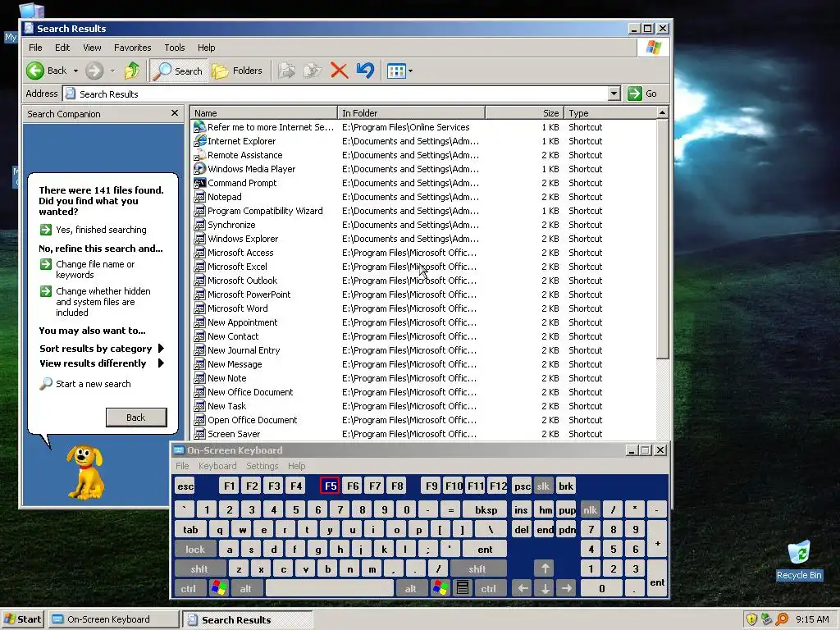Sort by the In Folder column header
This screenshot has width=840, height=630.
[x=412, y=113]
